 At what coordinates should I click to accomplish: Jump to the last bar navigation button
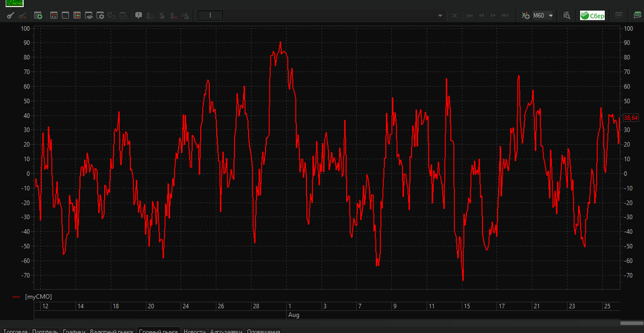504,16
